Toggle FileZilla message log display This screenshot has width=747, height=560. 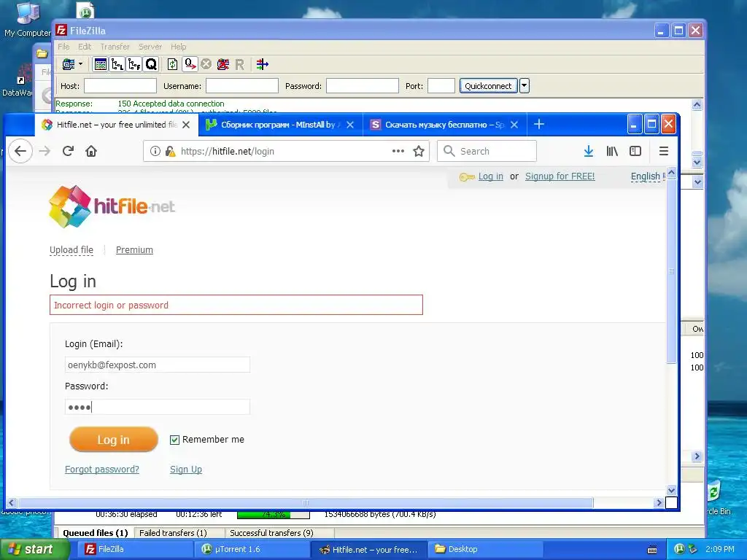coord(101,64)
